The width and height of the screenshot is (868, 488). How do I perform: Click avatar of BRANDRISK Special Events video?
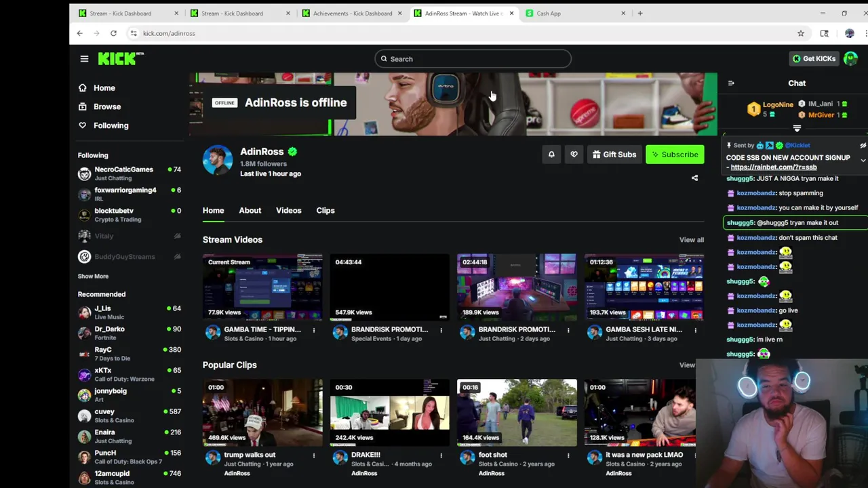(340, 332)
